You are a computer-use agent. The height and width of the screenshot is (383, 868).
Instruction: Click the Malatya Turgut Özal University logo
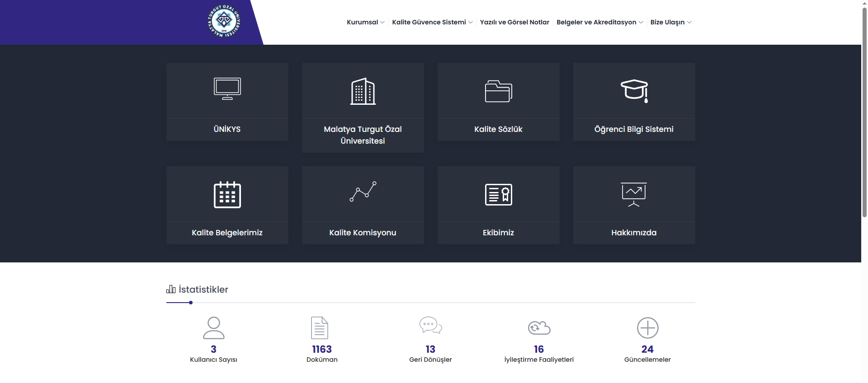224,21
